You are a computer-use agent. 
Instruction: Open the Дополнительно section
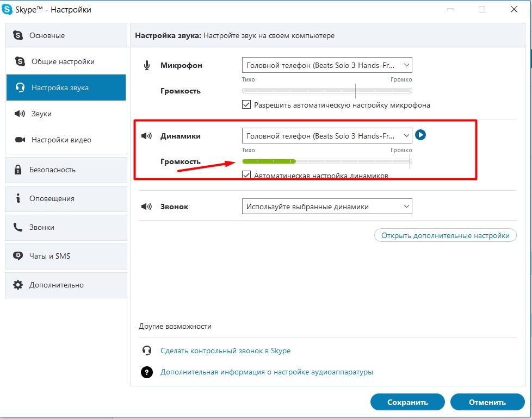66,285
